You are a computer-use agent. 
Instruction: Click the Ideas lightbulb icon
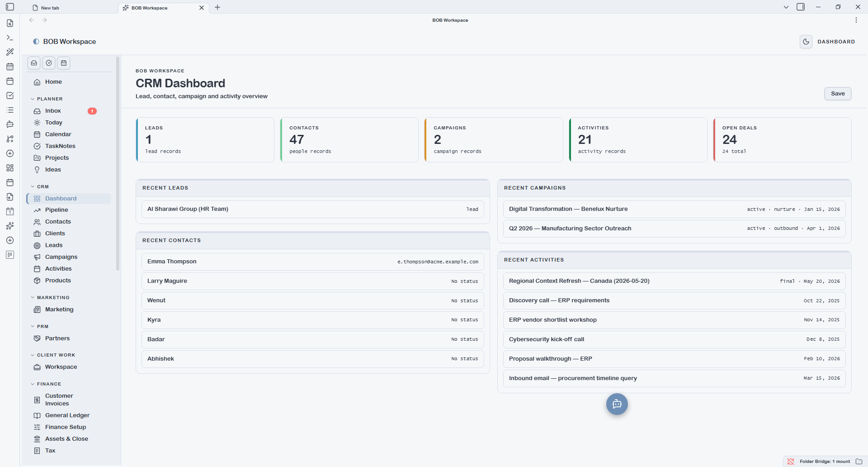pos(37,170)
